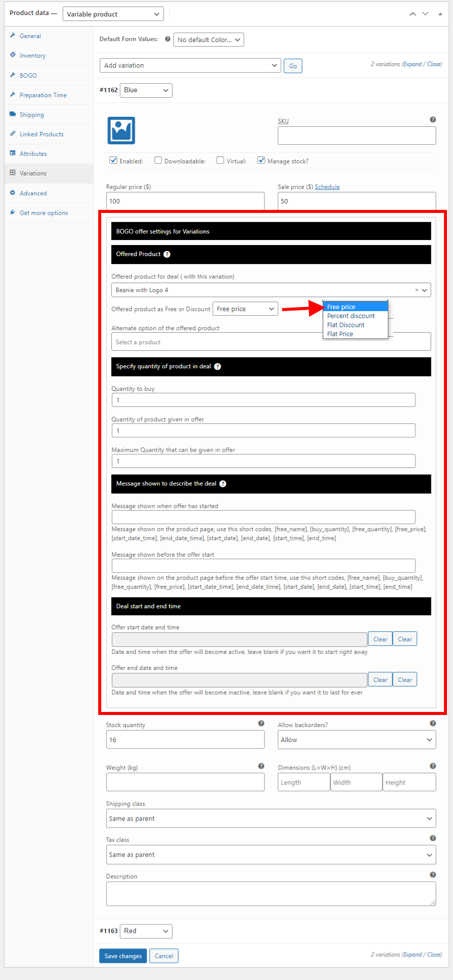Screen dimensions: 453x980
Task: Click the variation image placeholder icon
Action: coord(121,130)
